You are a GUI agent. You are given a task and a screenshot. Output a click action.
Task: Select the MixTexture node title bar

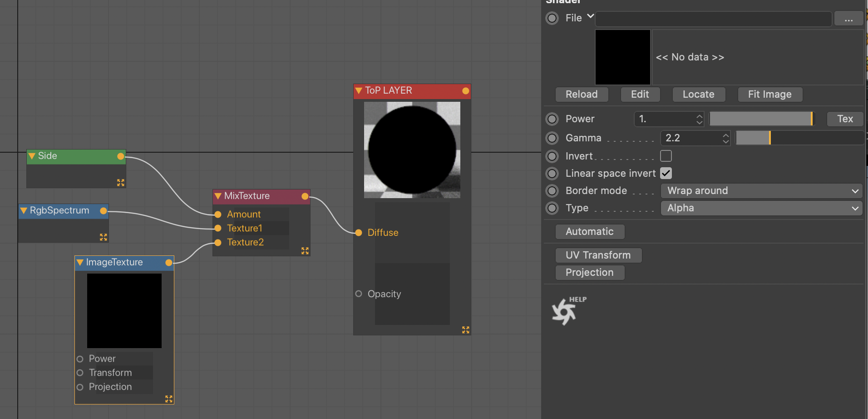[x=261, y=196]
